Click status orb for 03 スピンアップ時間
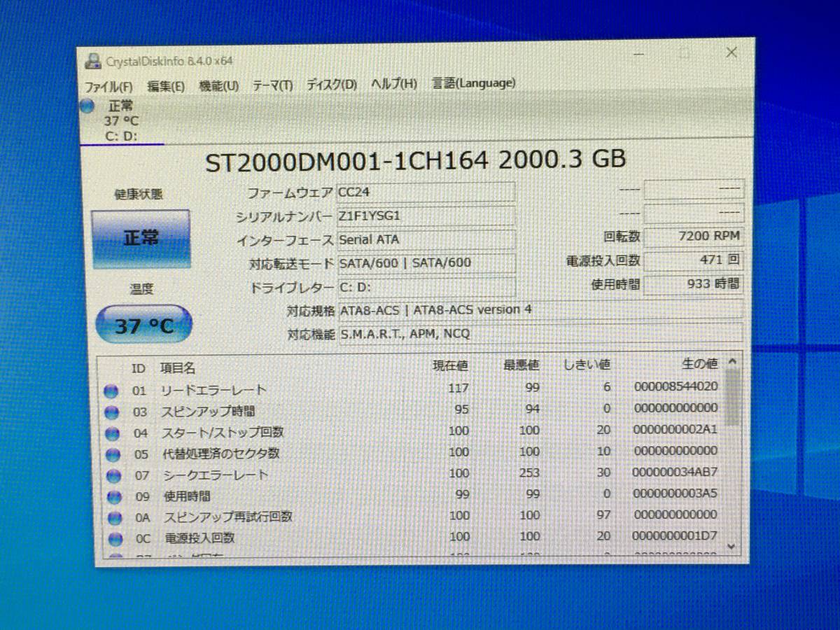The image size is (840, 630). (x=111, y=412)
